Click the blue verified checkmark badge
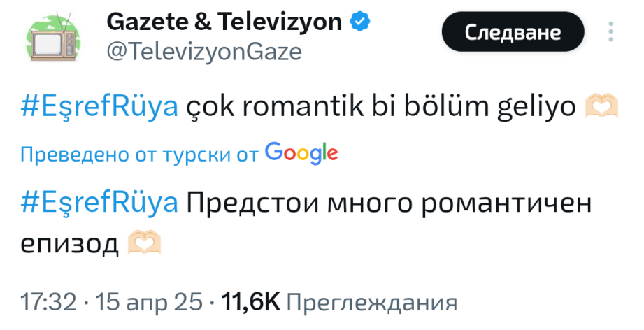This screenshot has height=330, width=644. (x=359, y=22)
